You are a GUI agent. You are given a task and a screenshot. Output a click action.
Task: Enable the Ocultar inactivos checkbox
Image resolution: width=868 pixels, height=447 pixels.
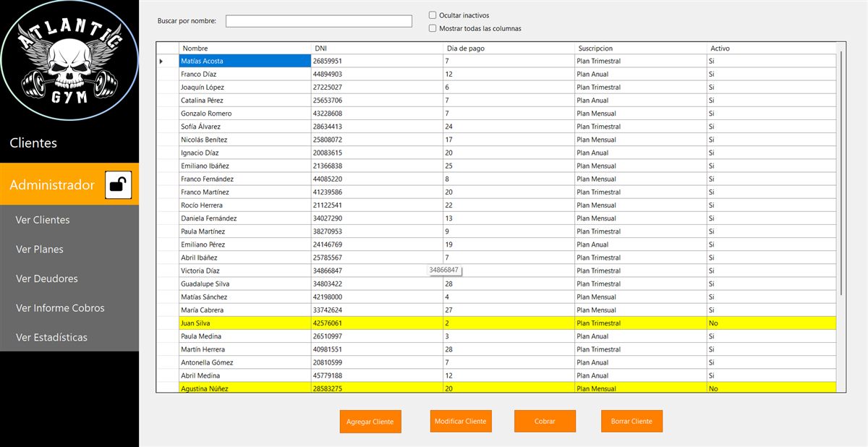click(433, 15)
